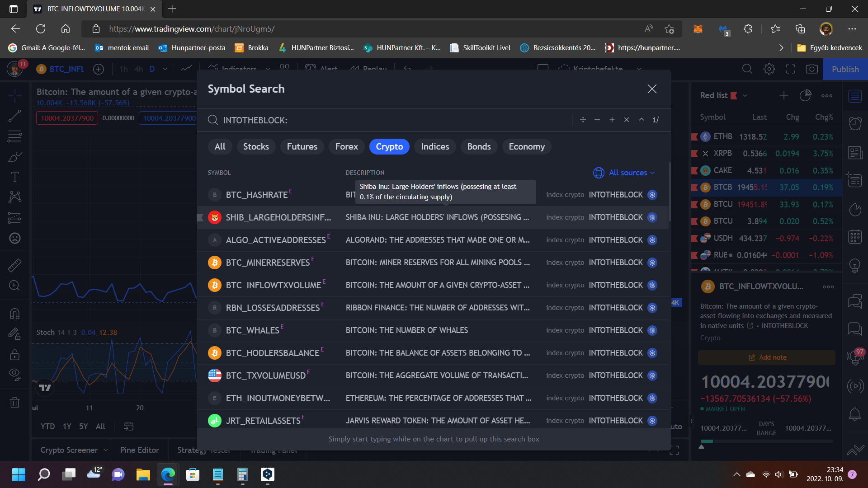Choose RBN_LOSSESADDRESSES result
The image size is (868, 488).
(432, 308)
